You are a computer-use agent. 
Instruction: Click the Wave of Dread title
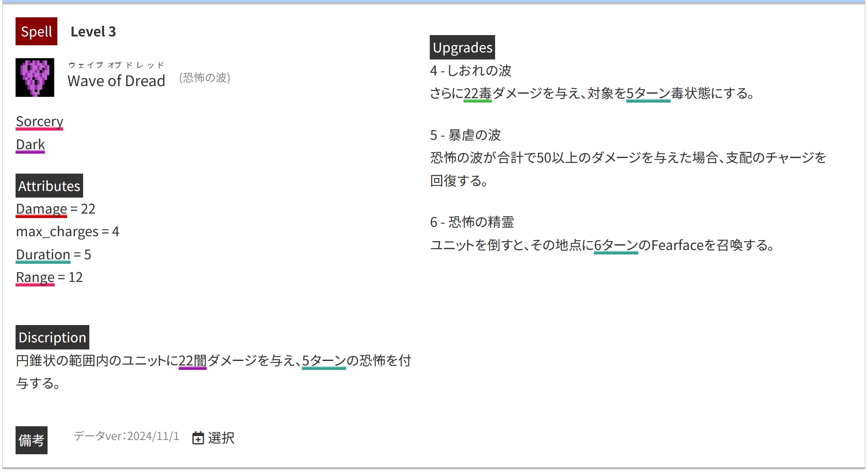point(116,81)
